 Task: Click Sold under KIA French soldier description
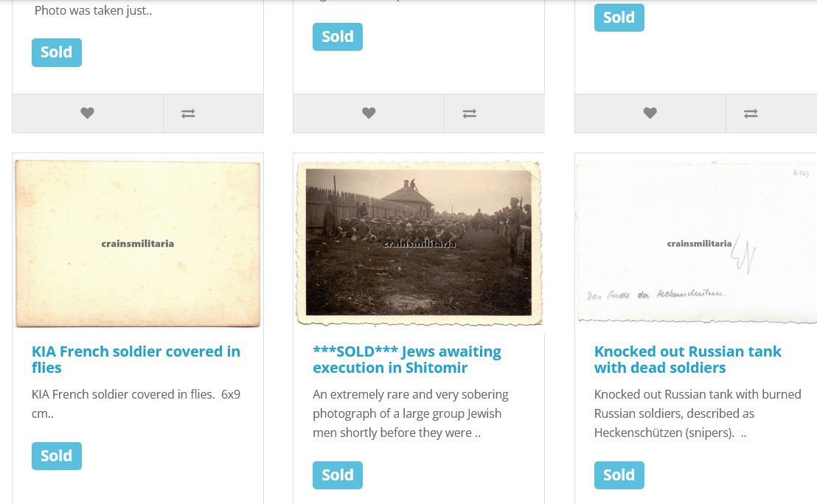tap(57, 456)
